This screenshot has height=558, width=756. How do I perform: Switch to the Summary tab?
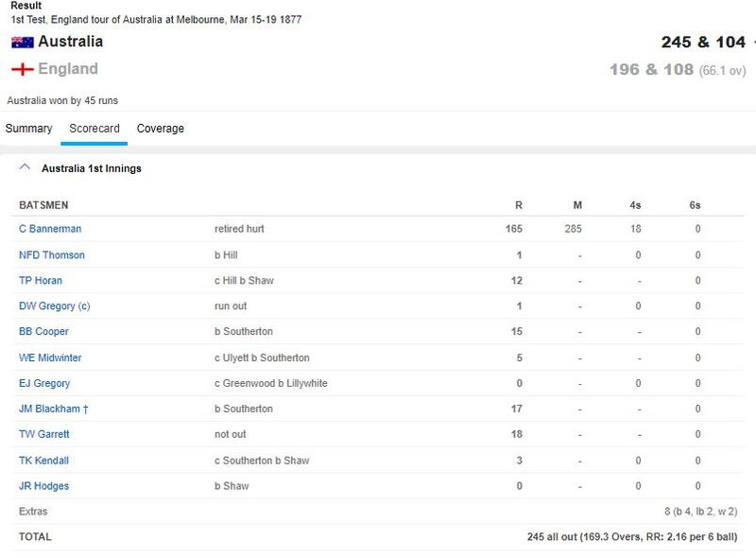coord(28,129)
